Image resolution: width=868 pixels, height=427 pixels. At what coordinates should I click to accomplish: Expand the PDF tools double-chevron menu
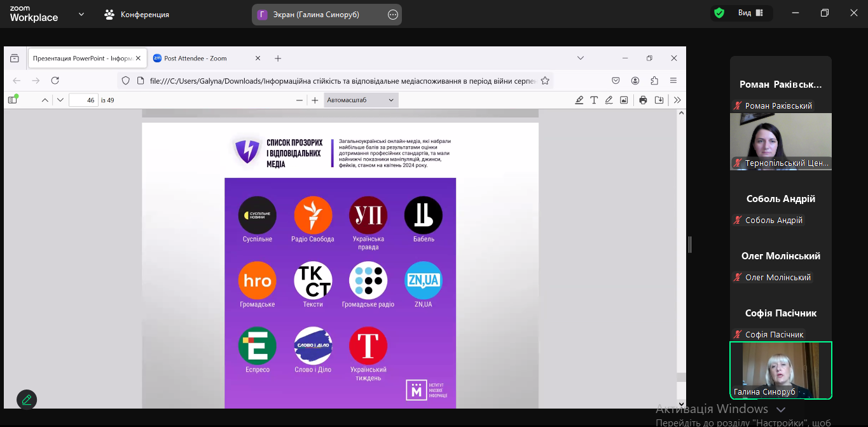tap(677, 100)
